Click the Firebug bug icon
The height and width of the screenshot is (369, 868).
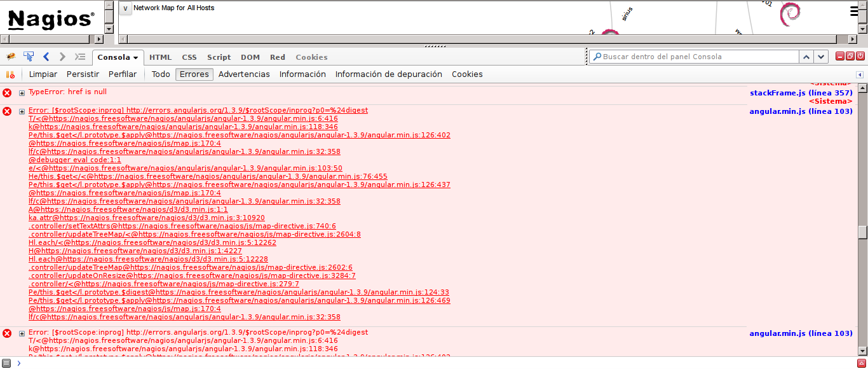click(x=11, y=57)
